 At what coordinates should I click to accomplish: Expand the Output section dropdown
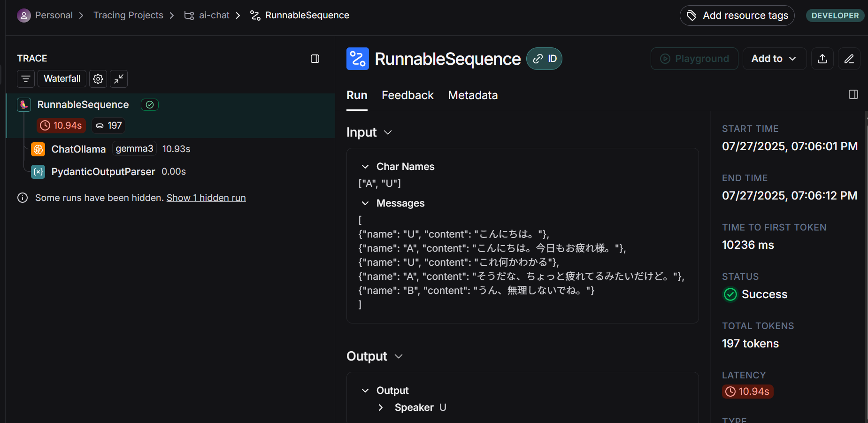[399, 356]
